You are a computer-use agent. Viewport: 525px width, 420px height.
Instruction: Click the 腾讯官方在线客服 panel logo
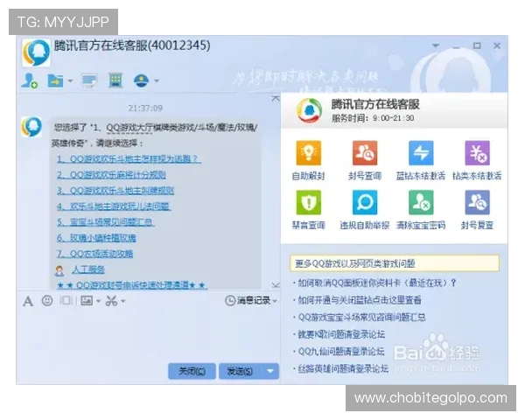(310, 110)
